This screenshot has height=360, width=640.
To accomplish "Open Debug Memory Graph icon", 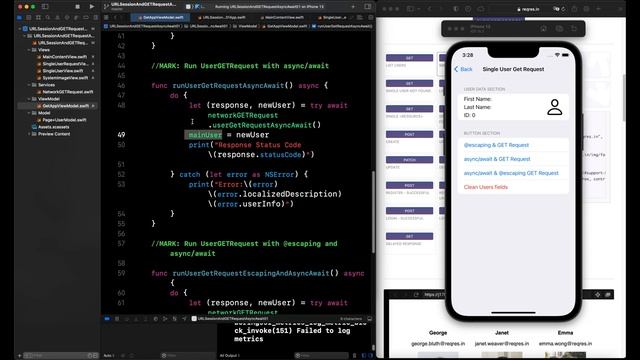I will point(165,318).
